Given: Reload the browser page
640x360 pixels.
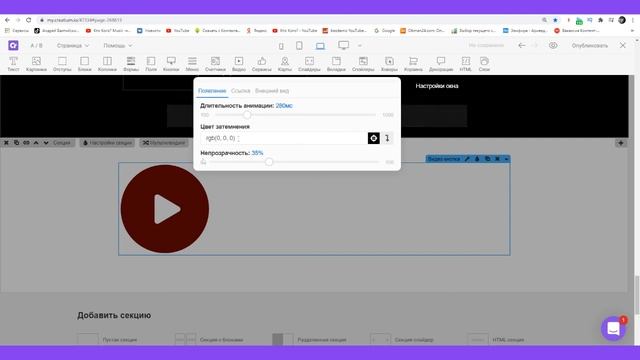Looking at the screenshot, I should click(29, 20).
